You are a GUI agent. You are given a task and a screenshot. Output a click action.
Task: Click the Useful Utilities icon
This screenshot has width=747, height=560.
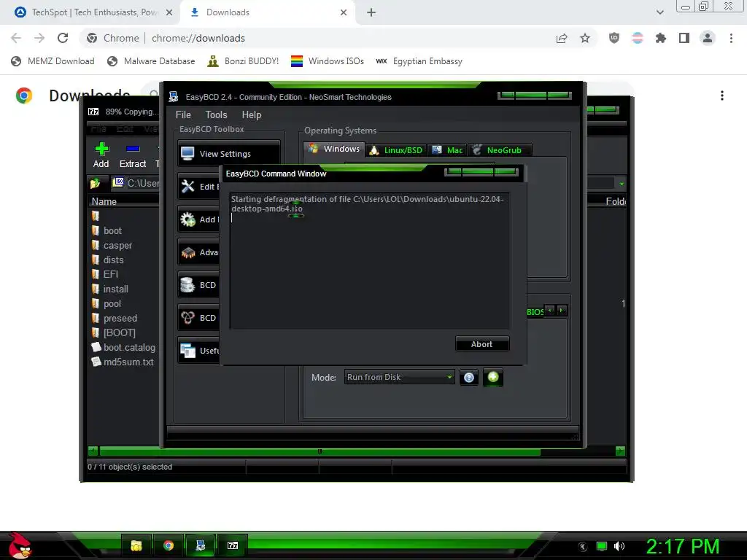tap(187, 351)
